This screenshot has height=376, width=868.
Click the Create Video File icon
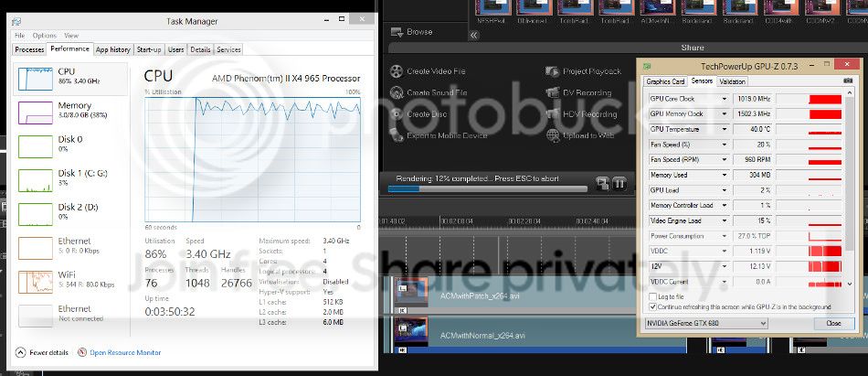[397, 71]
